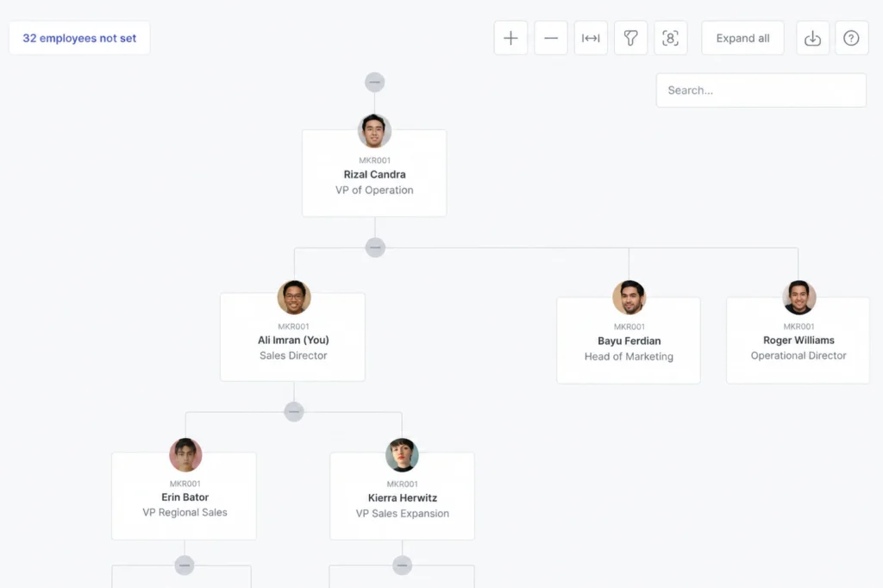
Task: Open help via question mark icon
Action: pyautogui.click(x=851, y=38)
